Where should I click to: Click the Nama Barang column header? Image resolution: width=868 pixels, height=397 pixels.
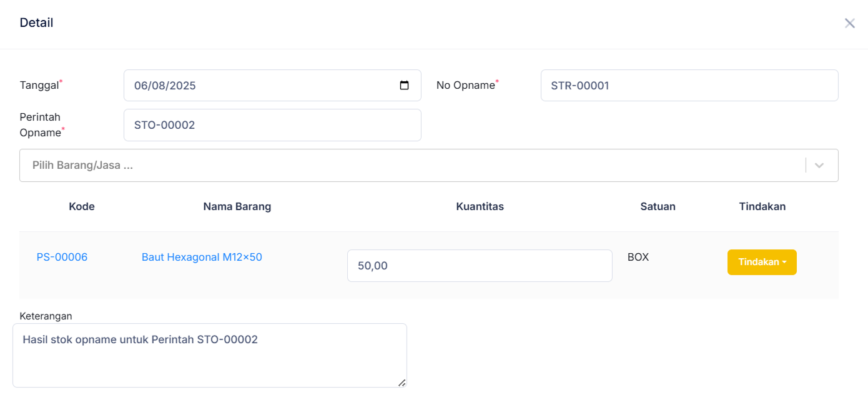[x=237, y=206]
